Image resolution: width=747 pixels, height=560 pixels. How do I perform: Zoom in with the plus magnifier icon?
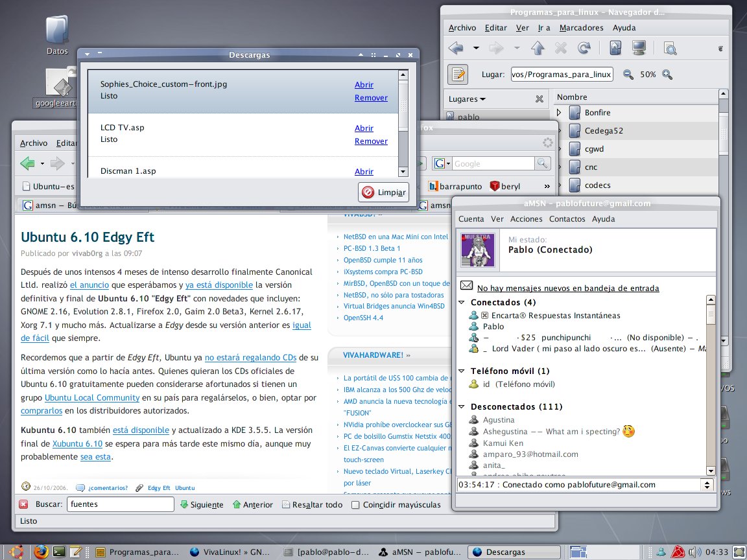pyautogui.click(x=667, y=75)
